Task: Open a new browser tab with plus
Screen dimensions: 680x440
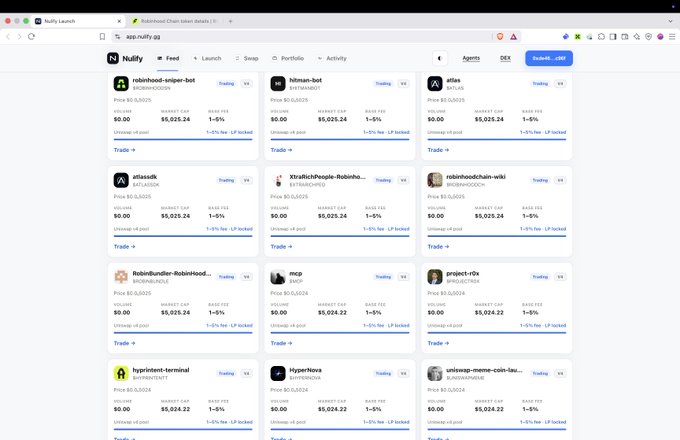Action: (x=230, y=21)
